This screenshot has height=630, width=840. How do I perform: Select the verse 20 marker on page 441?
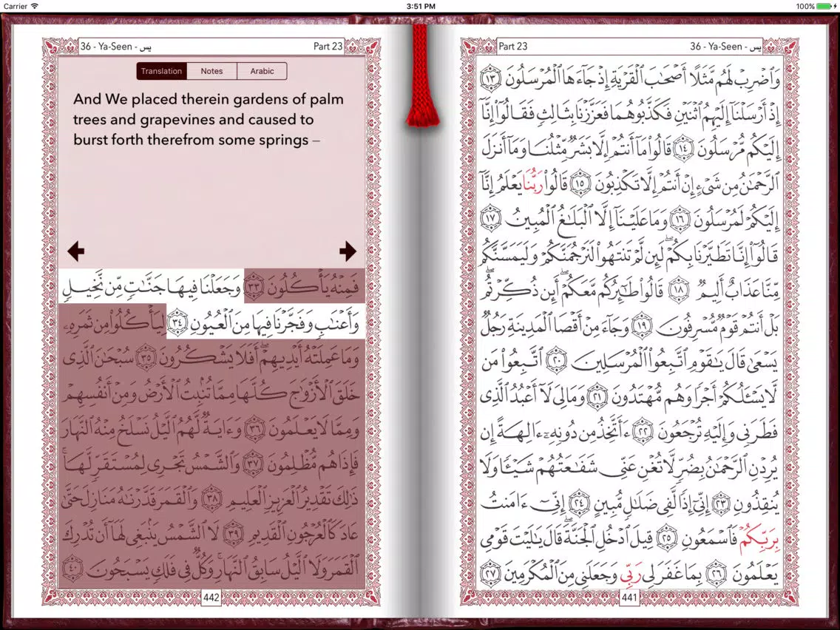(x=556, y=361)
